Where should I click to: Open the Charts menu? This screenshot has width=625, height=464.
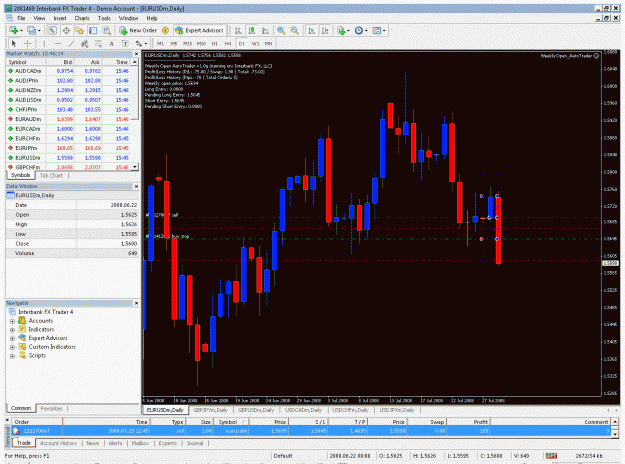click(82, 18)
